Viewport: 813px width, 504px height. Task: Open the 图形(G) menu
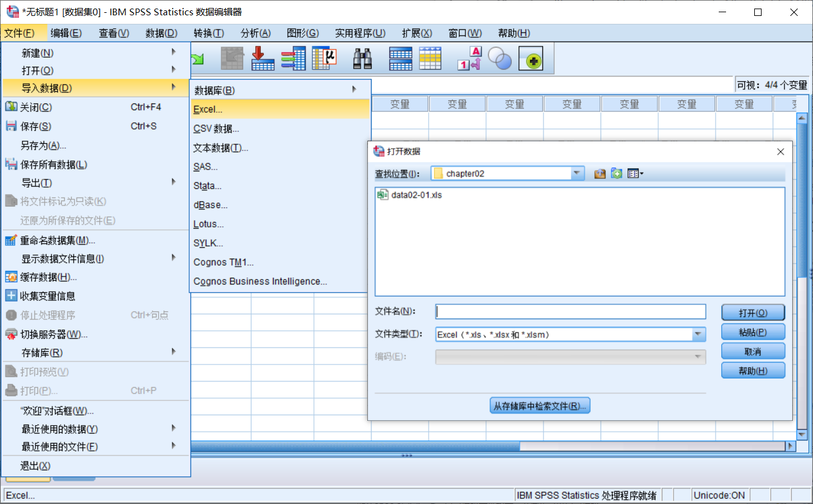303,33
